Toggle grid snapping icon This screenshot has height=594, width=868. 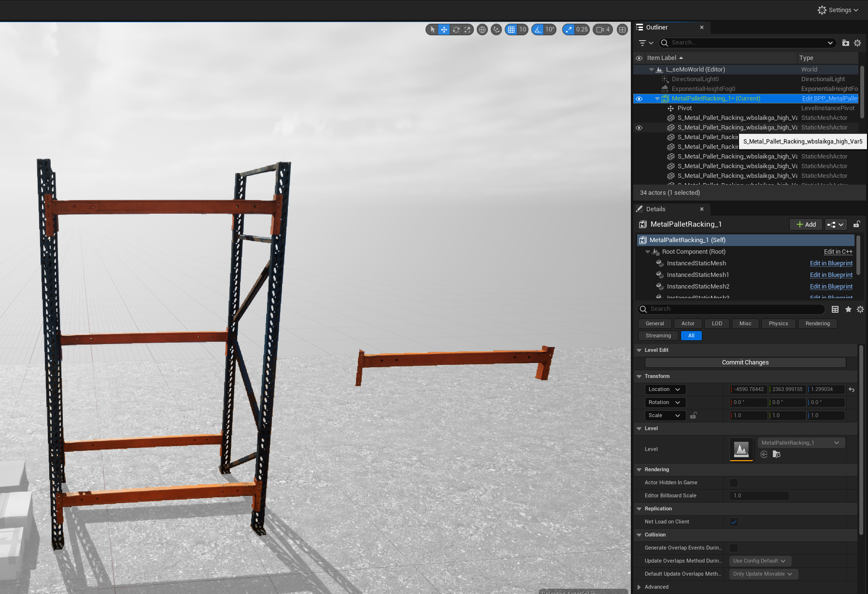click(x=511, y=29)
